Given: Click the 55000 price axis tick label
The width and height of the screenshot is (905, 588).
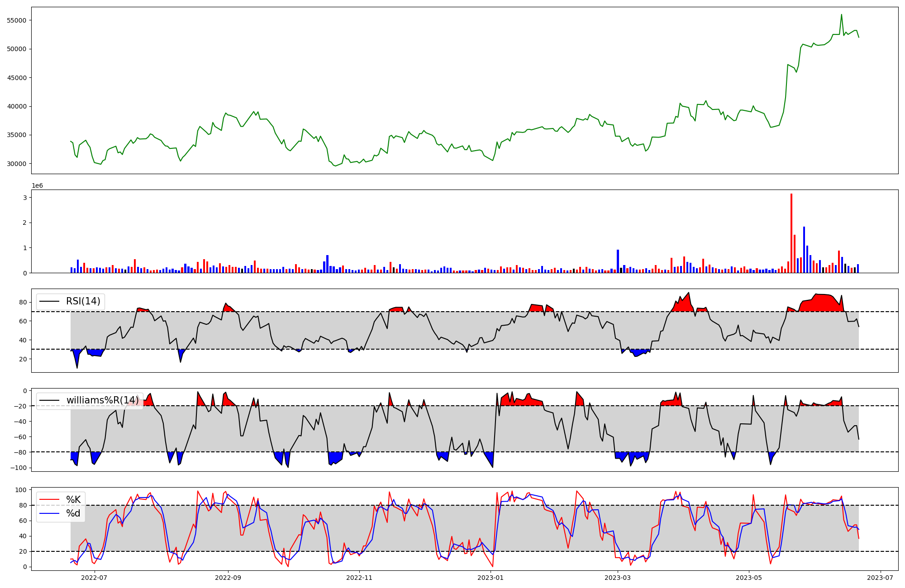Looking at the screenshot, I should [x=17, y=20].
